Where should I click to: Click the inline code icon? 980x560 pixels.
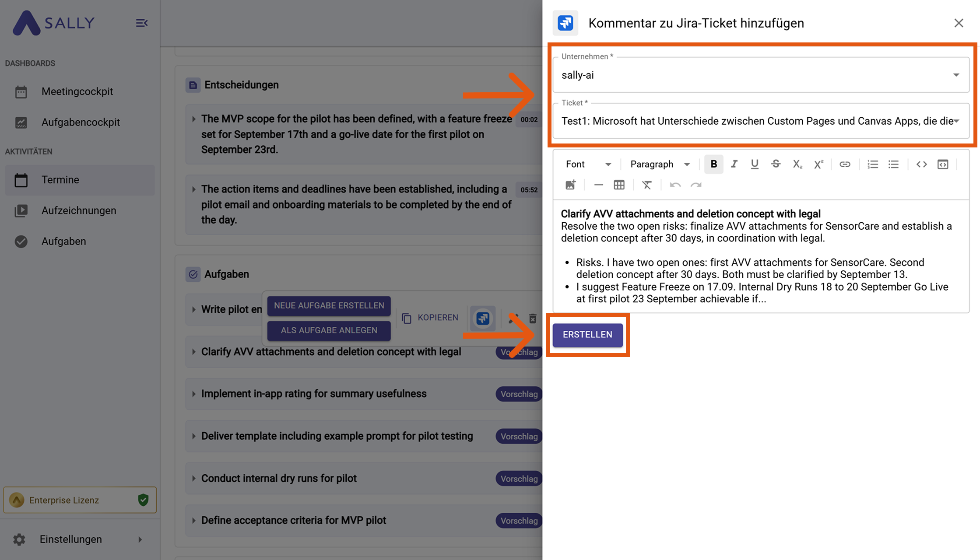[x=921, y=164]
